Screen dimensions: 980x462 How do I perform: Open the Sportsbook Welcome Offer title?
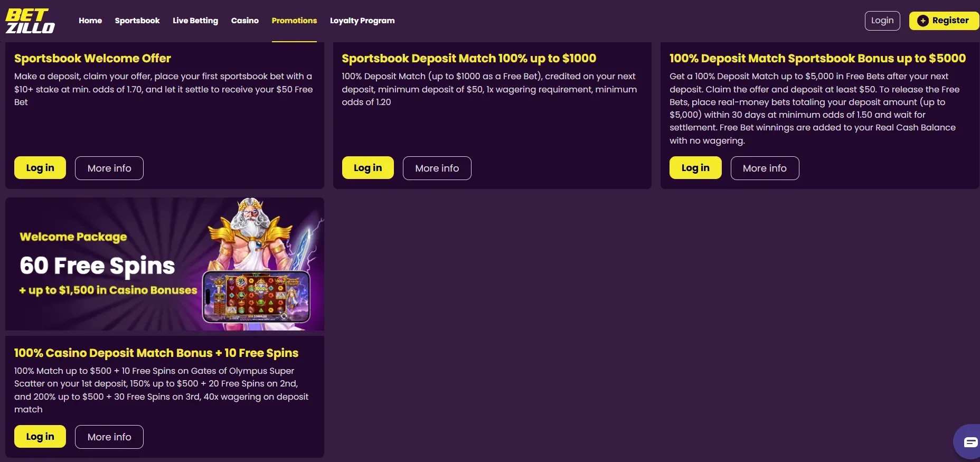pos(92,58)
